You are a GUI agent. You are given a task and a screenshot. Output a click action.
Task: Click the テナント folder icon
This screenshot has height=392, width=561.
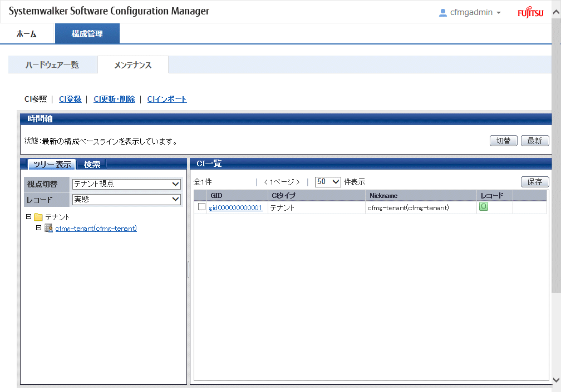point(38,217)
